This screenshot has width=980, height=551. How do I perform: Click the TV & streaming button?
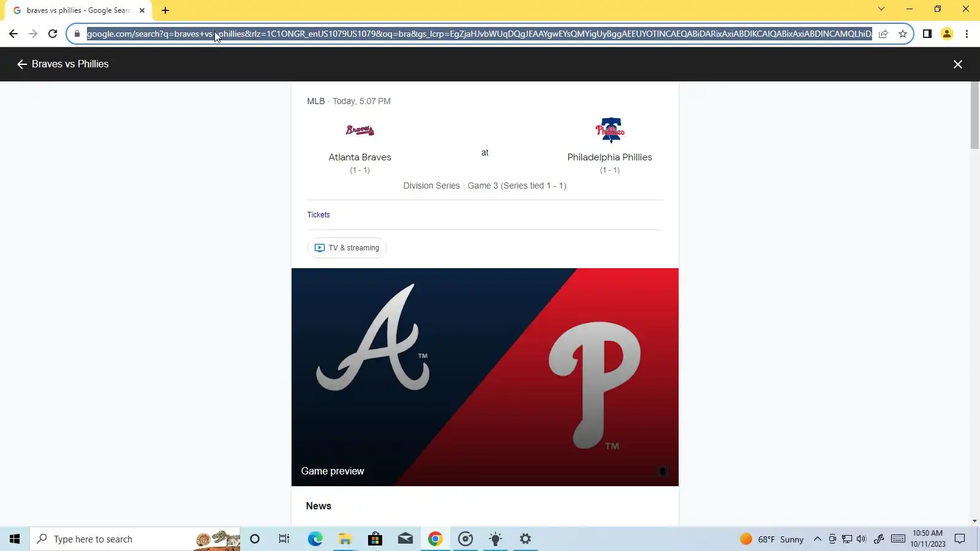pos(347,248)
